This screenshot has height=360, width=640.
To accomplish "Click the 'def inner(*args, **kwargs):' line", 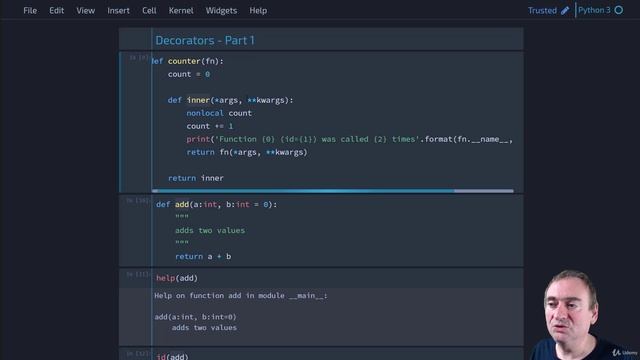I will [230, 100].
